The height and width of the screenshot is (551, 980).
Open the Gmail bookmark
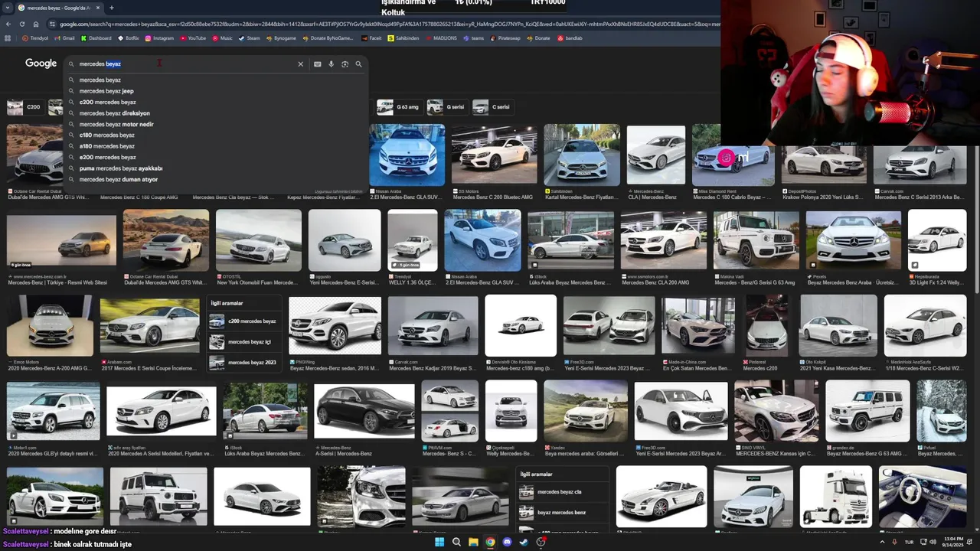tap(65, 38)
